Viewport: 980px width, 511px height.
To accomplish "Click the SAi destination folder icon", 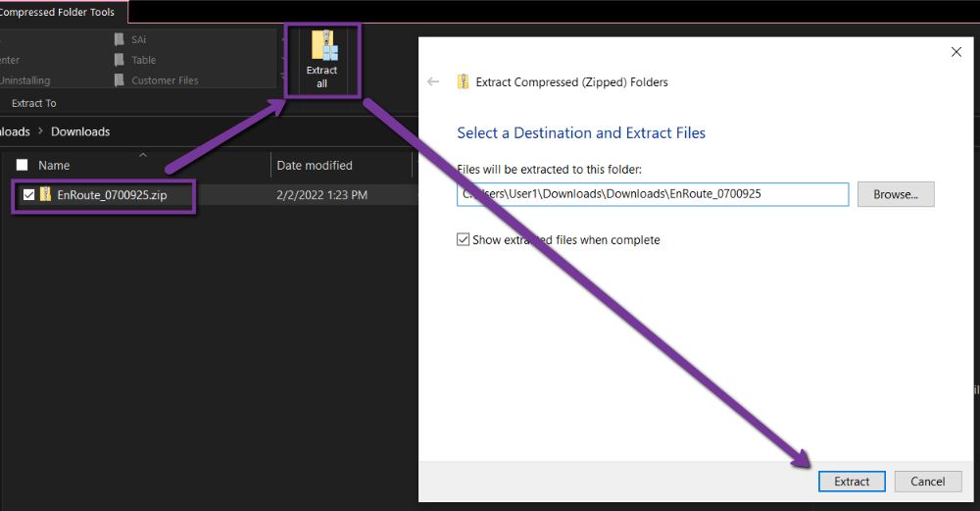I will click(x=119, y=39).
